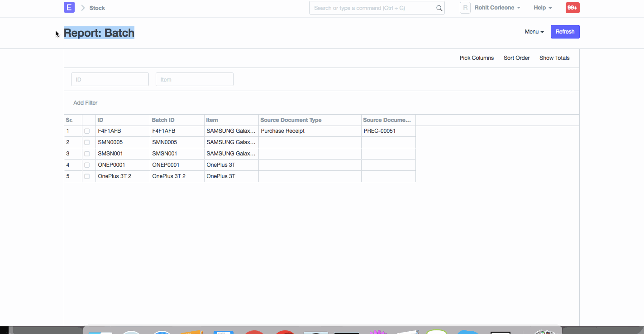Click the Stock breadcrumb link
Viewport: 644px width, 334px height.
pos(97,8)
